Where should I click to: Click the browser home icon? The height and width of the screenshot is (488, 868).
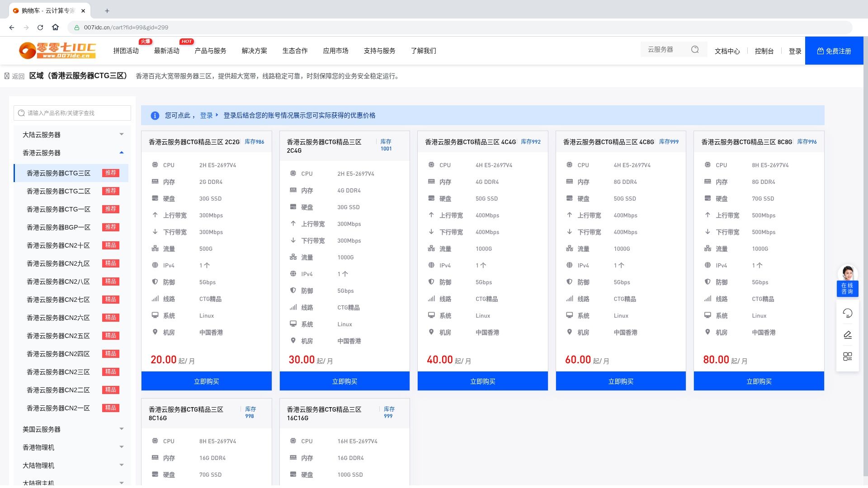pos(55,27)
